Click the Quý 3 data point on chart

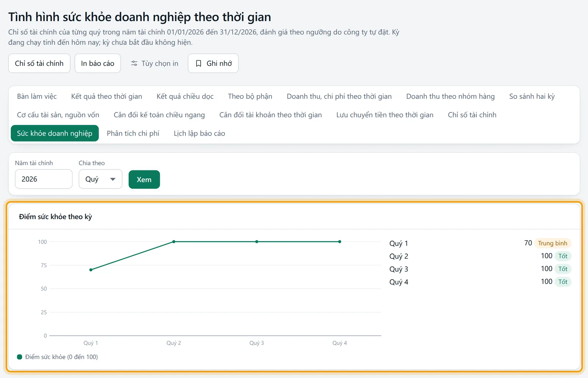257,242
